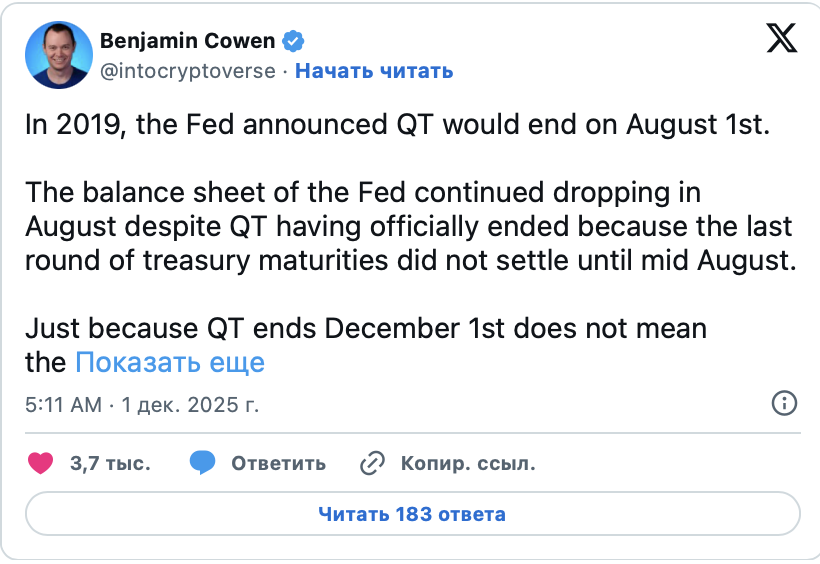Viewport: 820px width, 564px height.
Task: Open the Benjamin Cowen display name link
Action: pyautogui.click(x=187, y=41)
